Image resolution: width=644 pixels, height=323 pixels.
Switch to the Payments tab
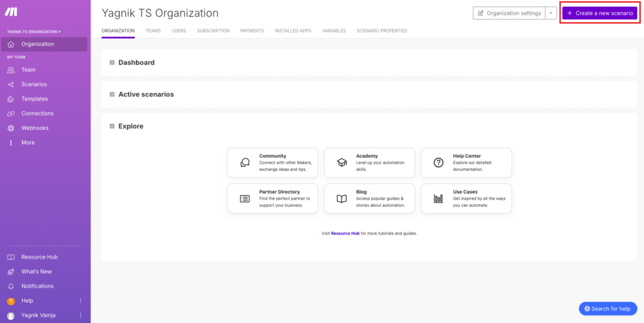pyautogui.click(x=252, y=31)
